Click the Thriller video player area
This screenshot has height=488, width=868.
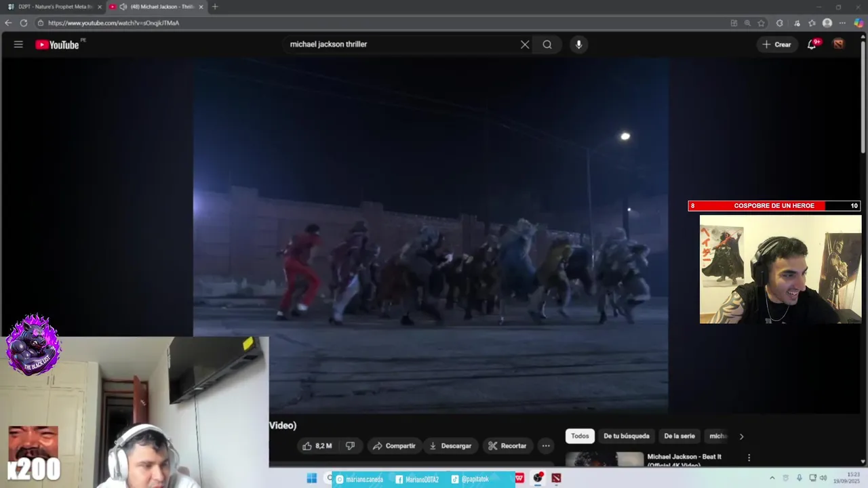coord(431,235)
